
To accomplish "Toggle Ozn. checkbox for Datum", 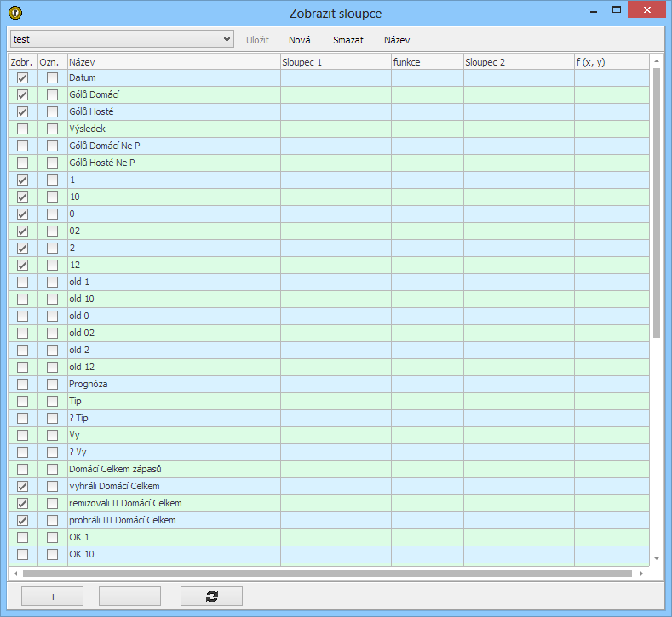I will tap(52, 77).
